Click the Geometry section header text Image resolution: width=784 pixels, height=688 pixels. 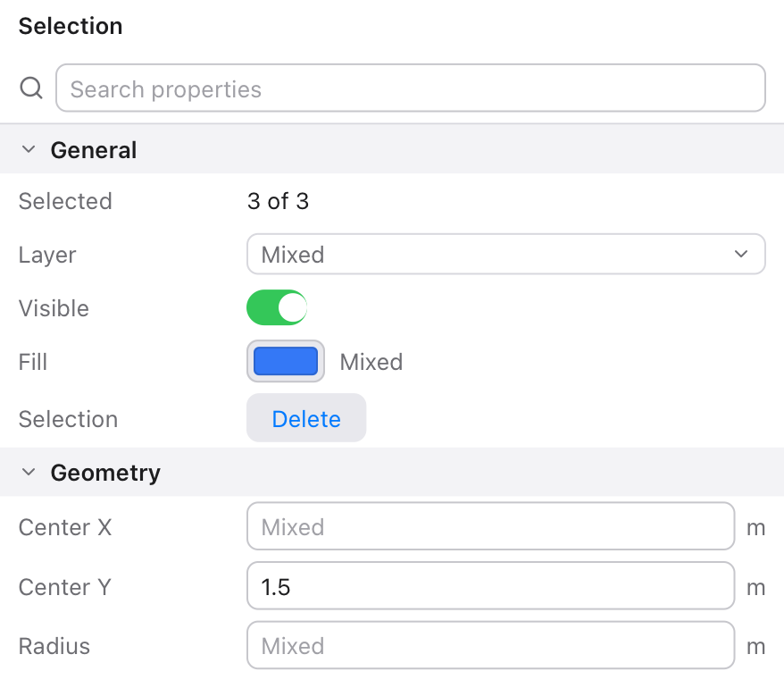click(x=105, y=473)
